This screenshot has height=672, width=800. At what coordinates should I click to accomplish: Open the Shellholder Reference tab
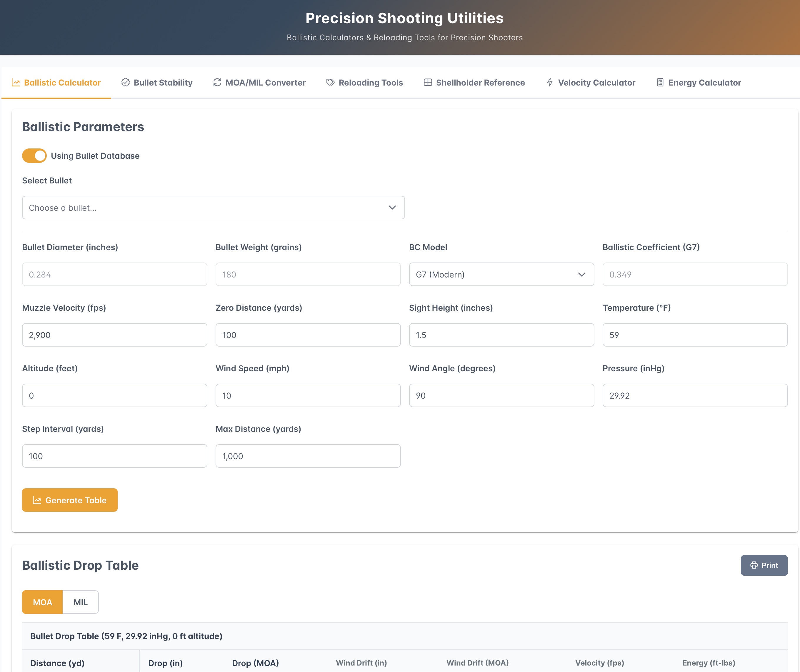pyautogui.click(x=480, y=83)
